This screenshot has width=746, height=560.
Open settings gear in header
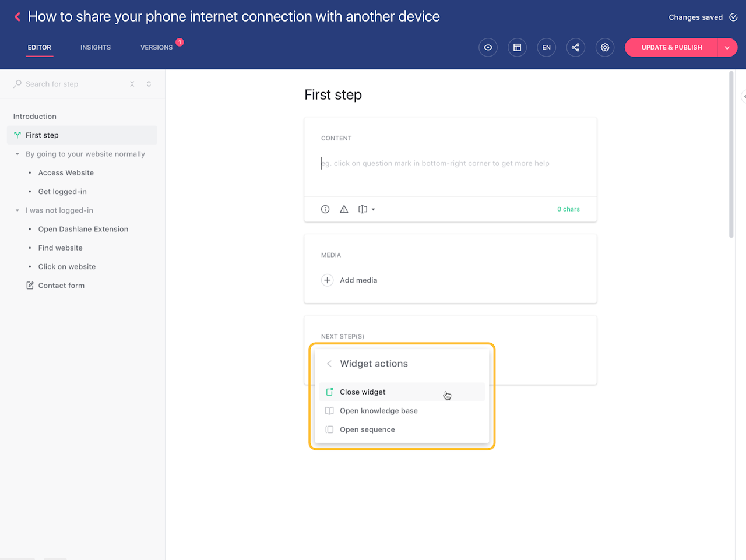click(x=605, y=48)
